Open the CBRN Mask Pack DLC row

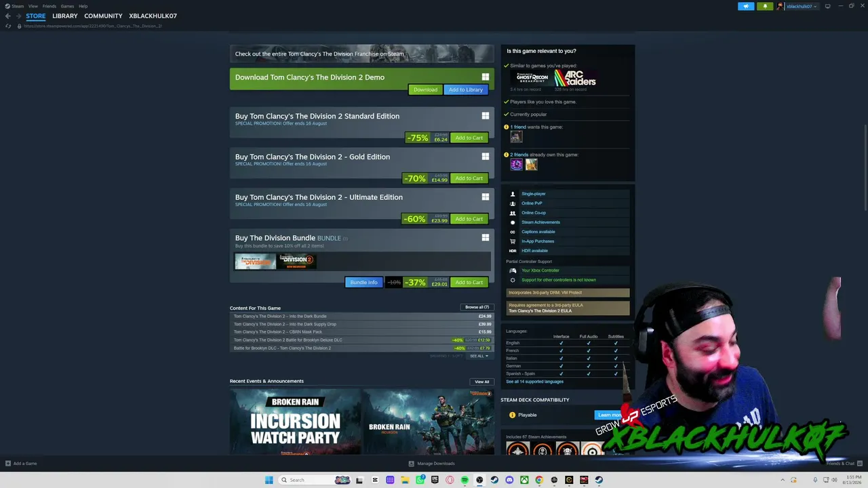click(x=362, y=332)
